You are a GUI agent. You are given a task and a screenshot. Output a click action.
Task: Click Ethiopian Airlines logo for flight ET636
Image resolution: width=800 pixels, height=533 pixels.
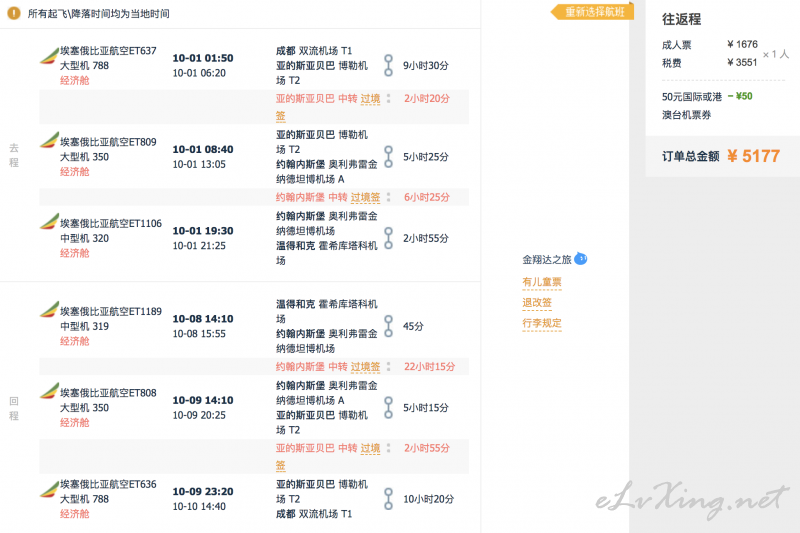(x=48, y=489)
